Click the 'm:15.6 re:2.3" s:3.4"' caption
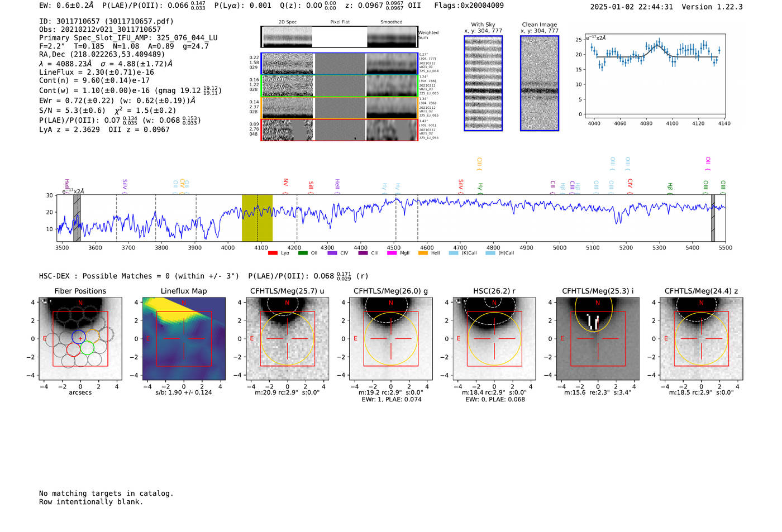Image resolution: width=782 pixels, height=532 pixels. 598,392
